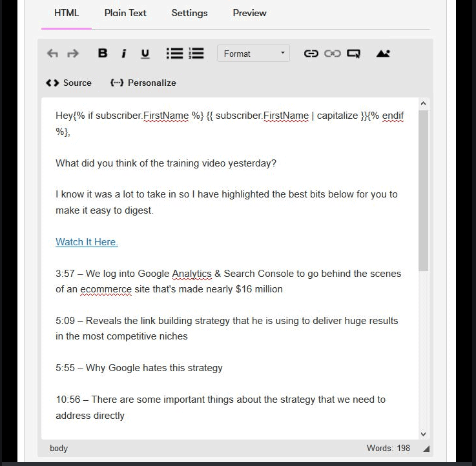476x466 pixels.
Task: Open the Preview tab
Action: (x=249, y=13)
